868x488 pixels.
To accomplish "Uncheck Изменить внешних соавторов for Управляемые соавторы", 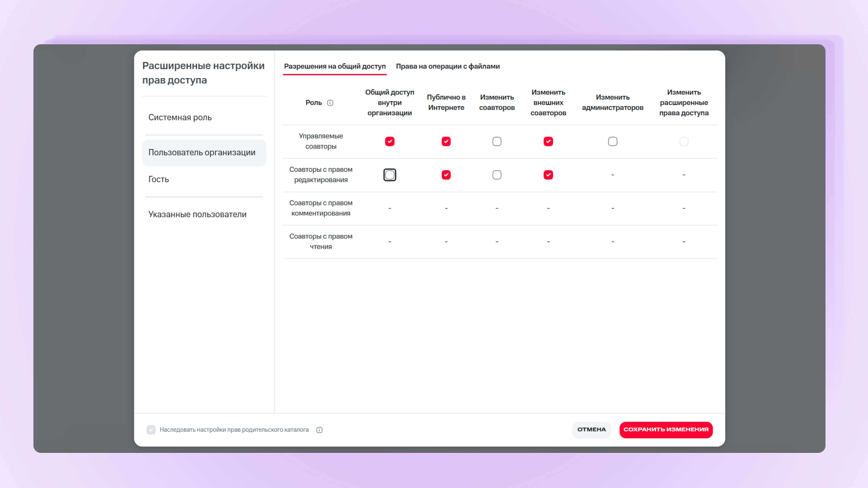I will coord(548,141).
